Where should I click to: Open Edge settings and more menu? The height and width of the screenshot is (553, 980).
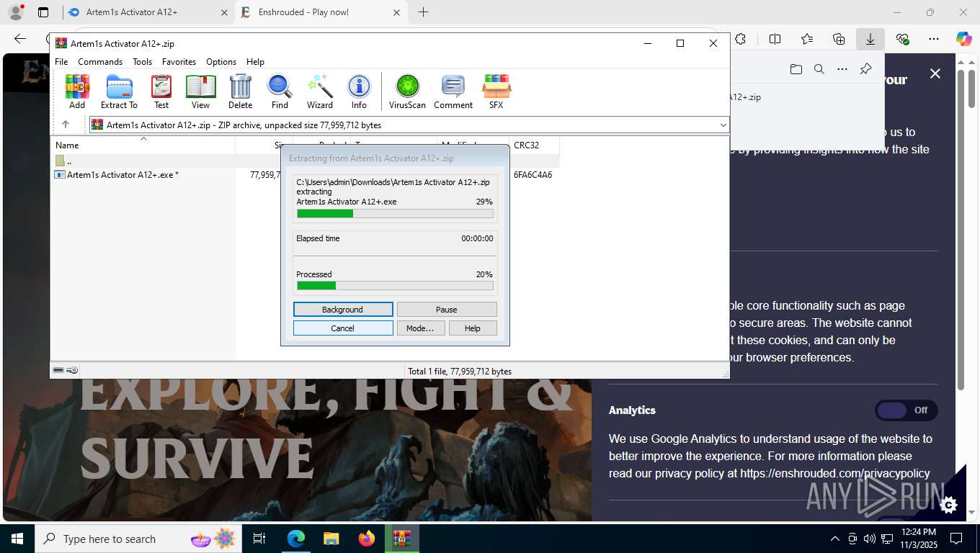(x=934, y=39)
